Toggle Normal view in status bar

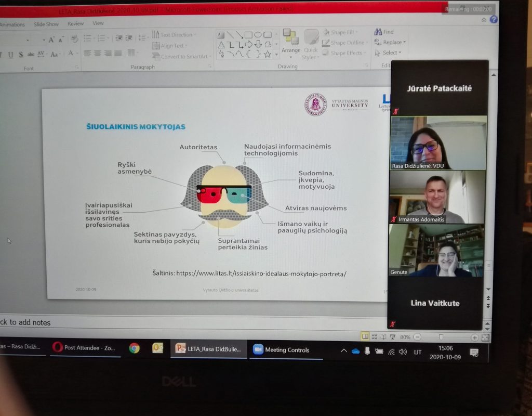365,336
